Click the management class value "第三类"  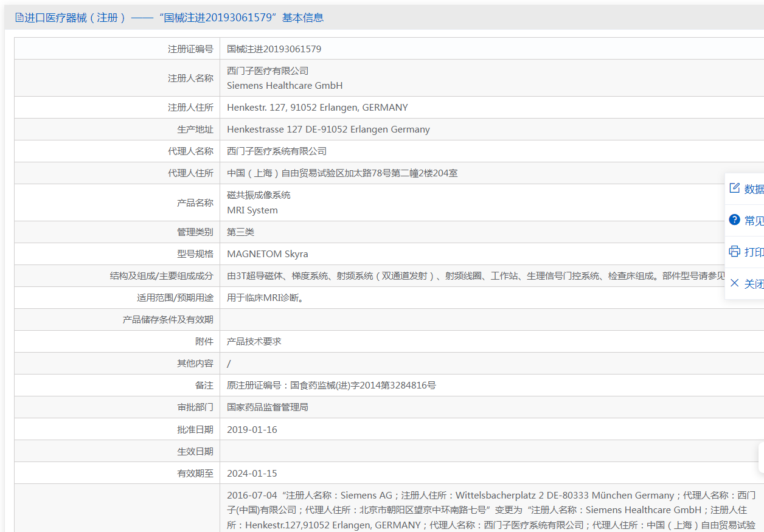tap(240, 232)
